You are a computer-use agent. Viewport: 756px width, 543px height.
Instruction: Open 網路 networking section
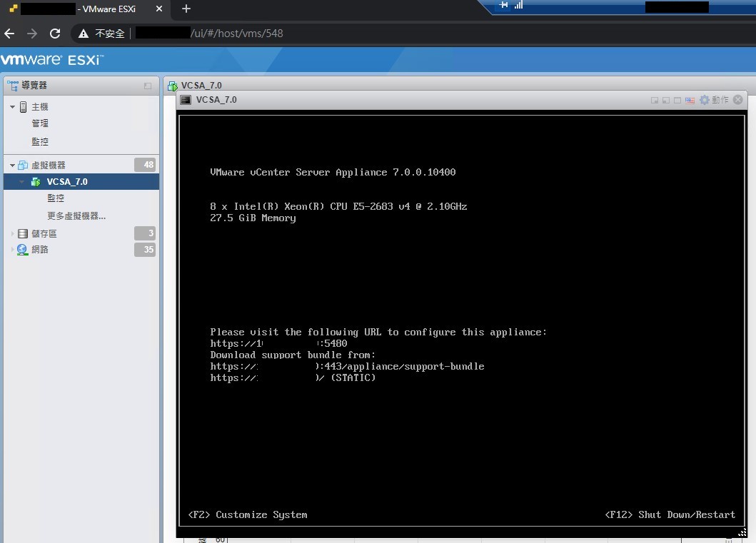(x=39, y=250)
